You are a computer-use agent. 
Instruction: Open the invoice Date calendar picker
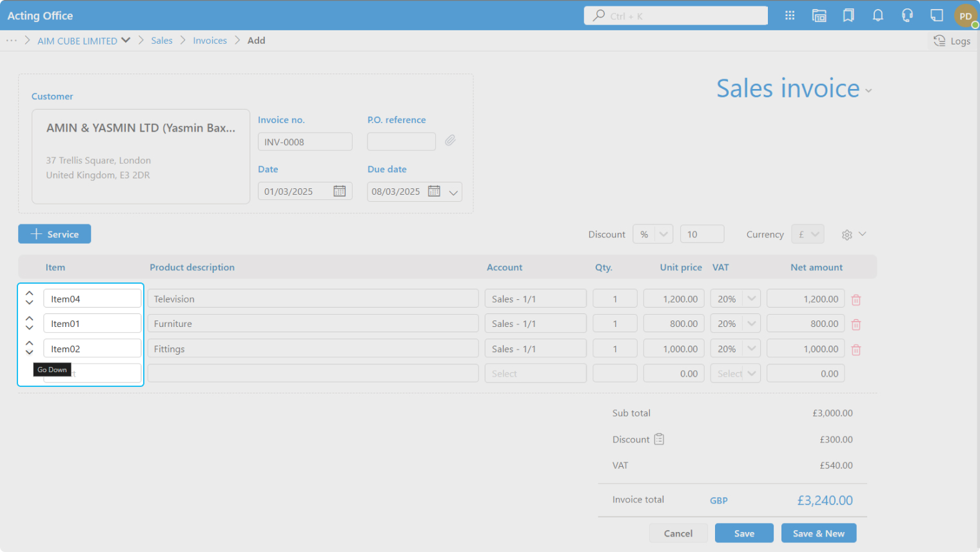click(x=339, y=191)
